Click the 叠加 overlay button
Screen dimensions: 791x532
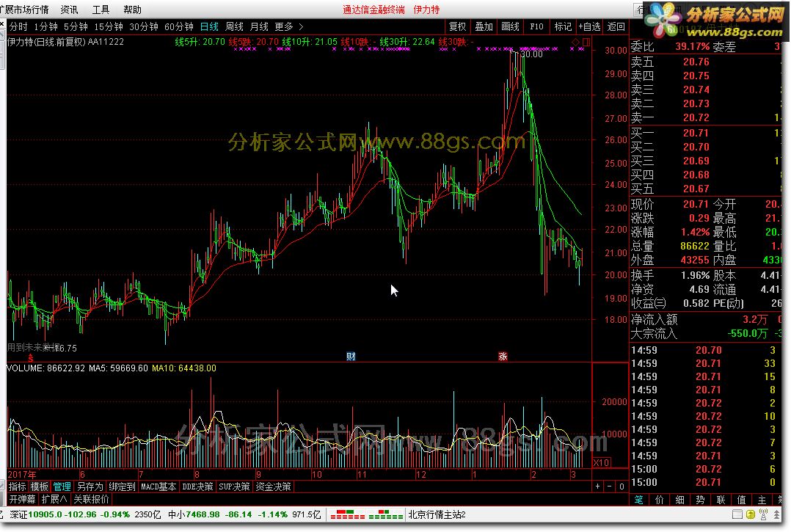(x=484, y=26)
